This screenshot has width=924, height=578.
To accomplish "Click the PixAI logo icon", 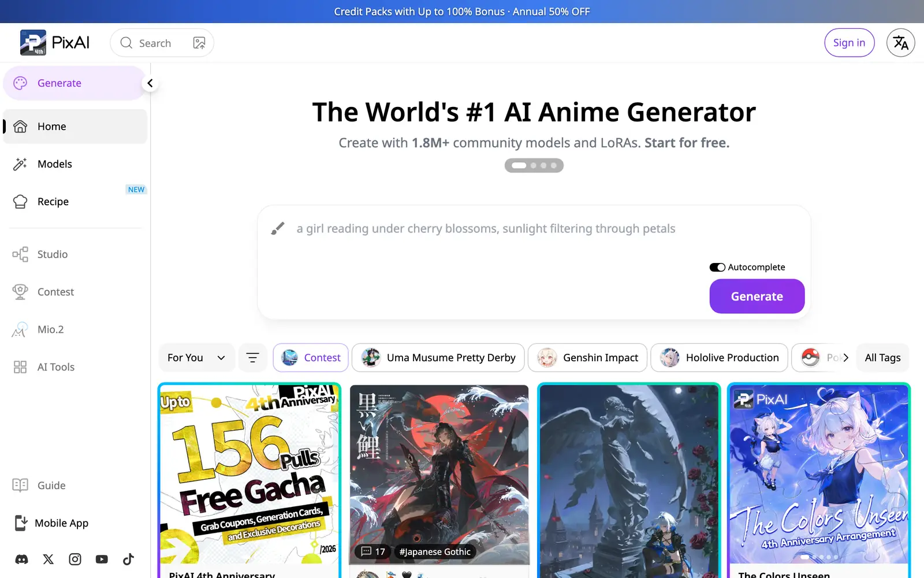I will pyautogui.click(x=33, y=43).
